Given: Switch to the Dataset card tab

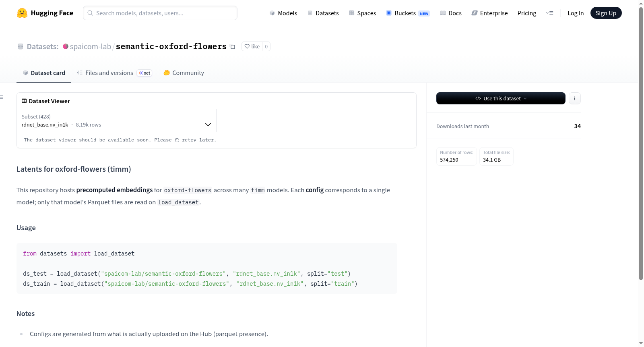Looking at the screenshot, I should [x=43, y=73].
